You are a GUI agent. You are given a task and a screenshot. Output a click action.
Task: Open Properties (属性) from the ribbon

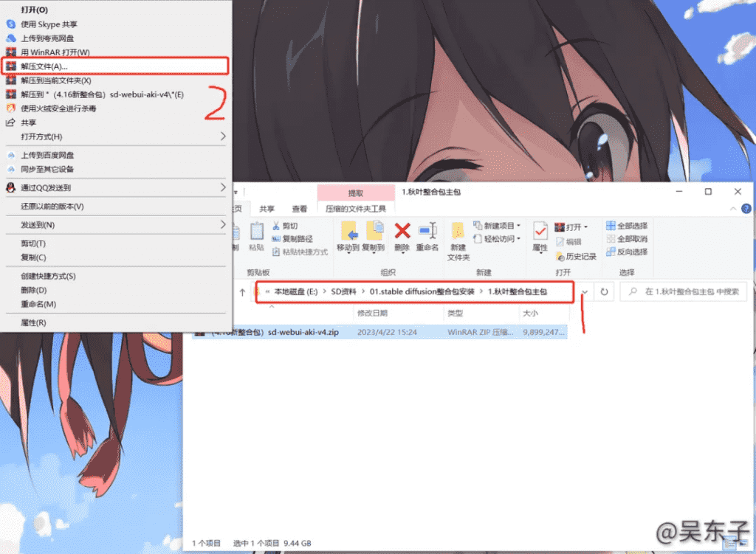(x=540, y=236)
